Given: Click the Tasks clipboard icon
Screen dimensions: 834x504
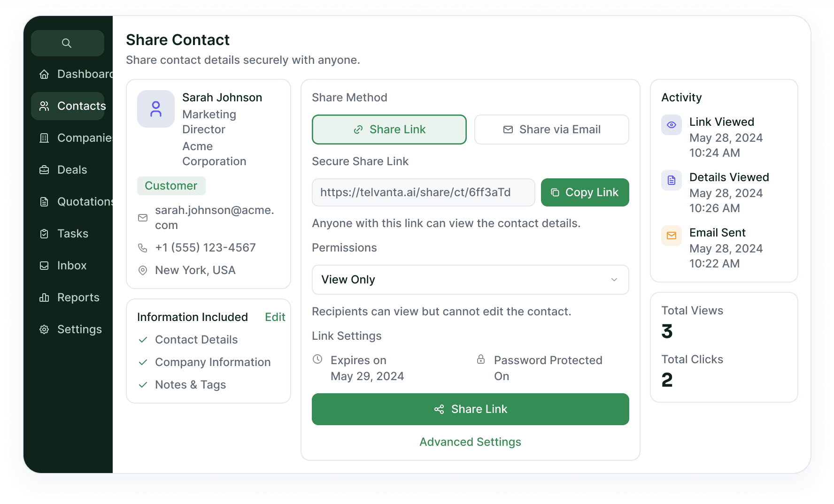Looking at the screenshot, I should pyautogui.click(x=44, y=234).
